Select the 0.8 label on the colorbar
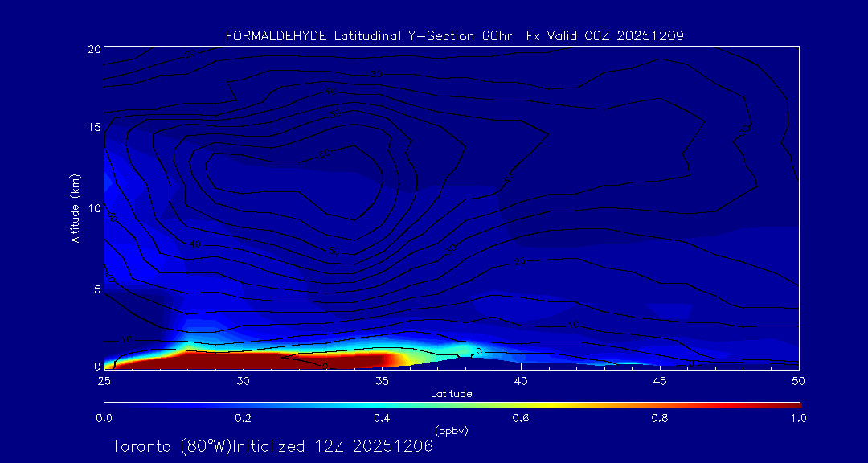This screenshot has width=868, height=463. tap(660, 418)
